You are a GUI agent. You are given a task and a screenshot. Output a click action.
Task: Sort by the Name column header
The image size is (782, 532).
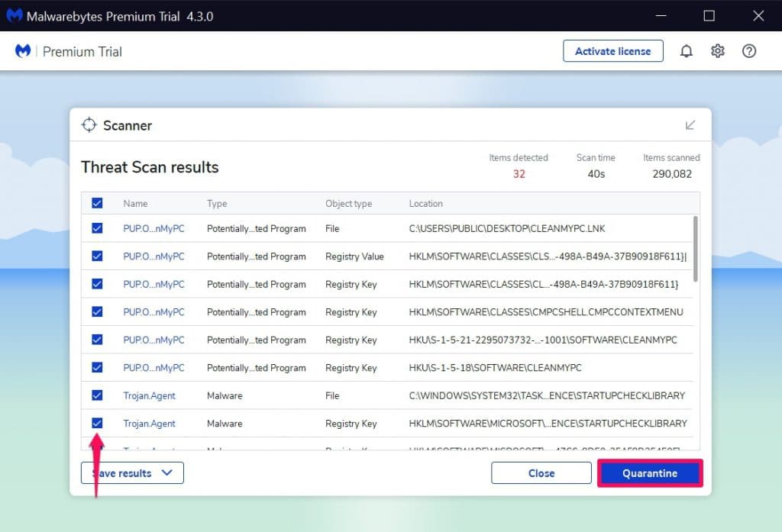click(x=135, y=204)
